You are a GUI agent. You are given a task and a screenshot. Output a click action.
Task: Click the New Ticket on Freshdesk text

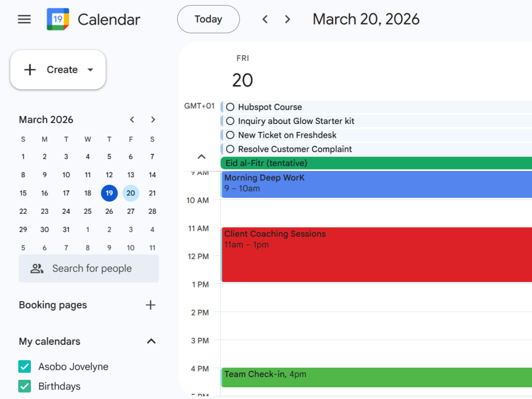tap(287, 135)
